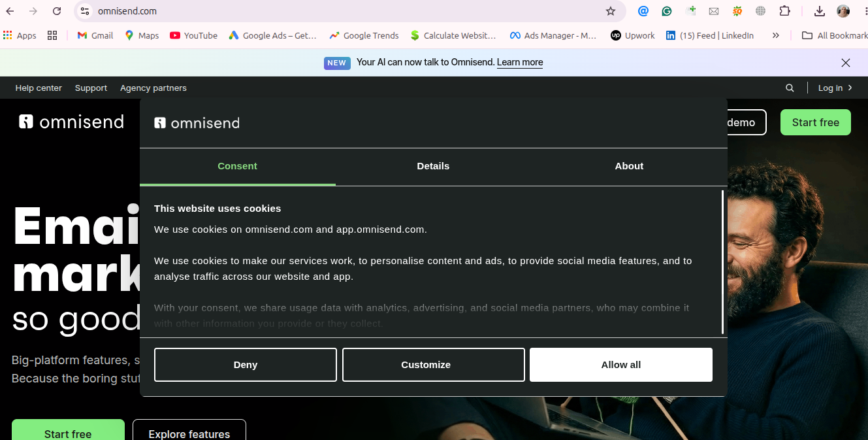Open browser downloads icon
The height and width of the screenshot is (440, 868).
[820, 11]
